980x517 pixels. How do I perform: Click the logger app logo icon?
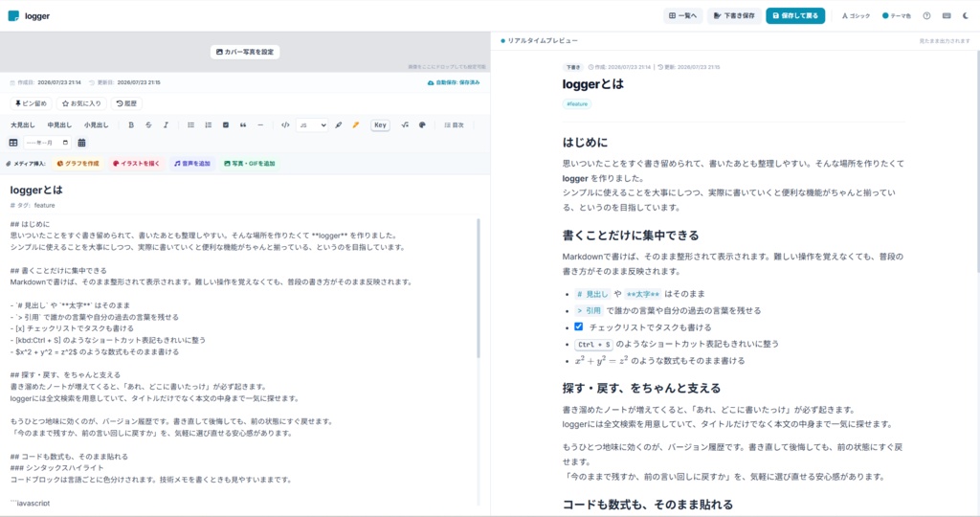click(x=13, y=15)
